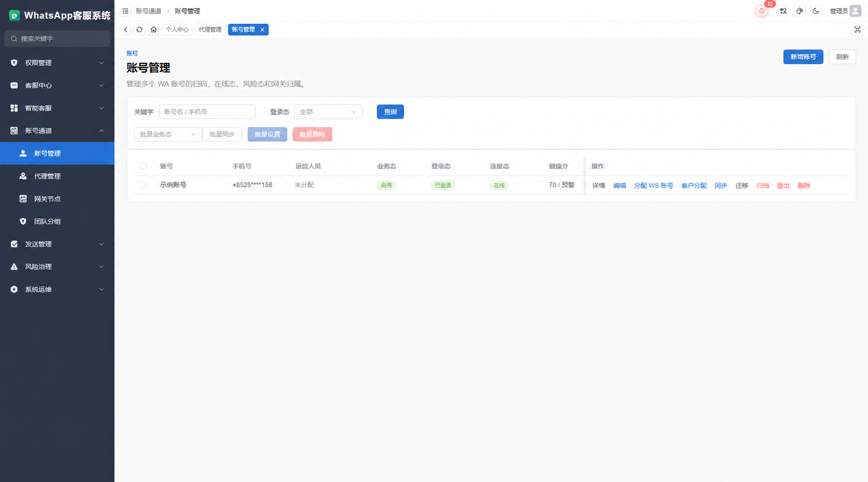Screen dimensions: 868x482
Task: Click the WhatsApp logo icon
Action: pos(14,15)
